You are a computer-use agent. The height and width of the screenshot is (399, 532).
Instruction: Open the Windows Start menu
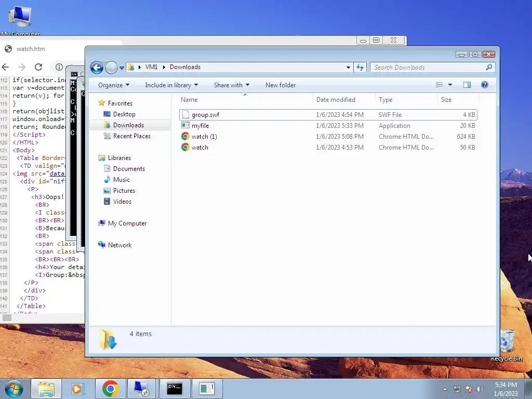[x=14, y=389]
